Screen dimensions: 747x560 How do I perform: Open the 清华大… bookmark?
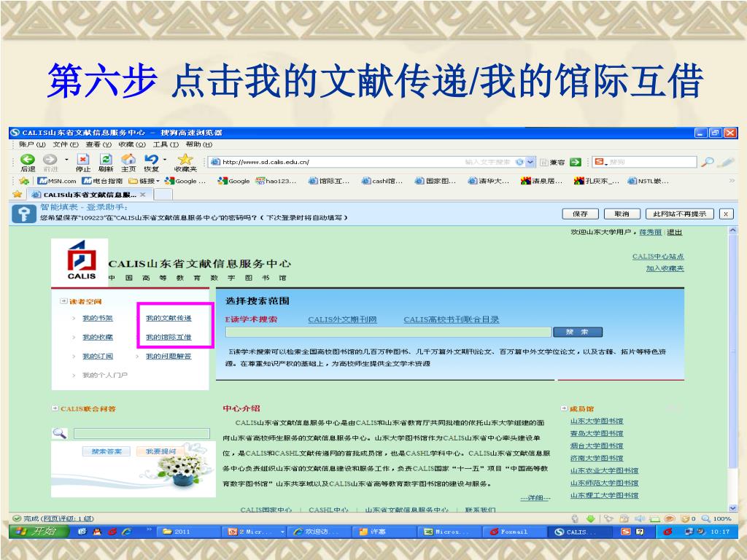pyautogui.click(x=489, y=181)
